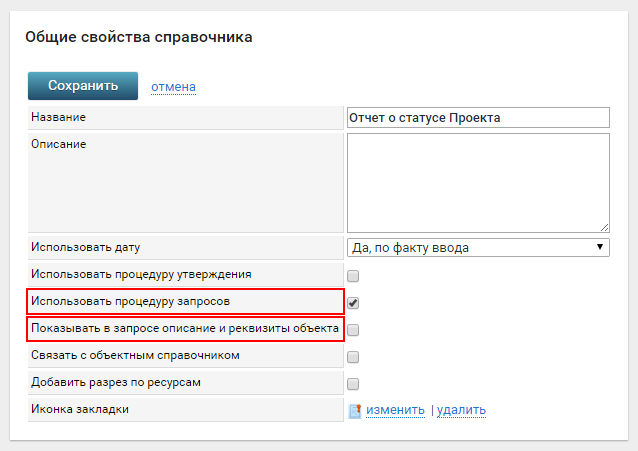Click inside the Описание text area

click(477, 182)
